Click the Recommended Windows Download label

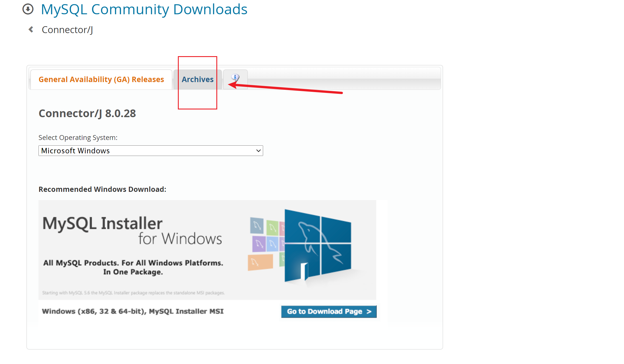[x=102, y=189]
